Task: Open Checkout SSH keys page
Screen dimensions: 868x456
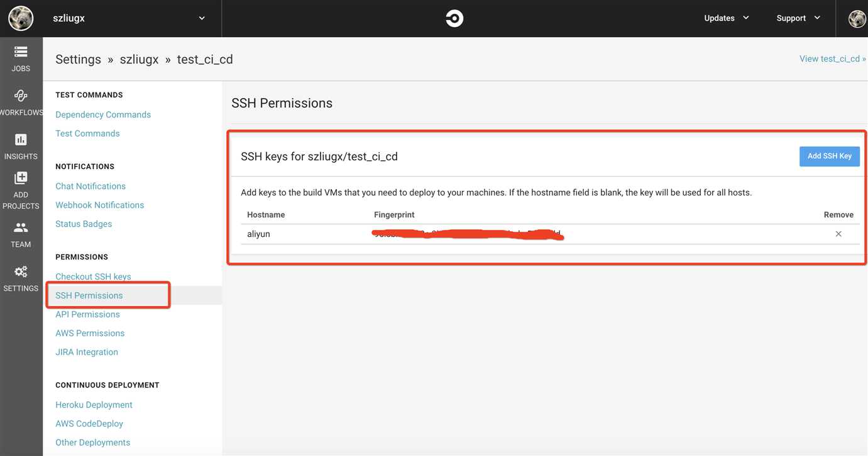Action: (93, 276)
